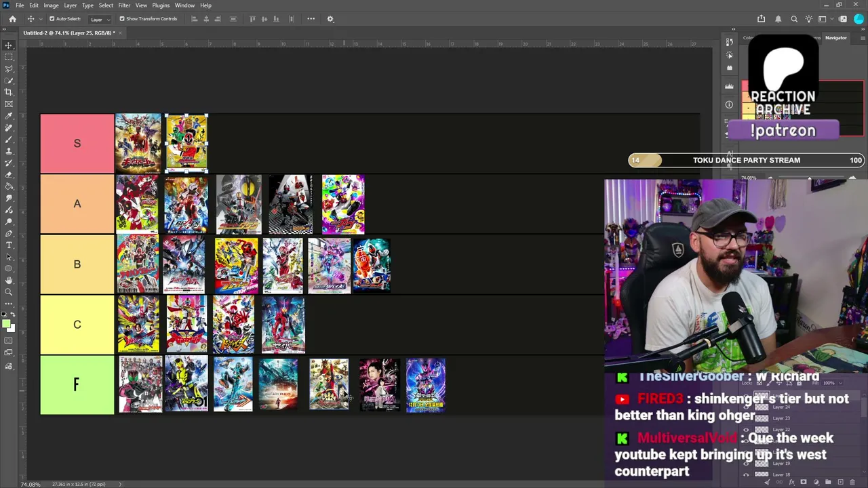Select the Horizontal Type tool
Screen dimensions: 868x488
click(x=9, y=245)
